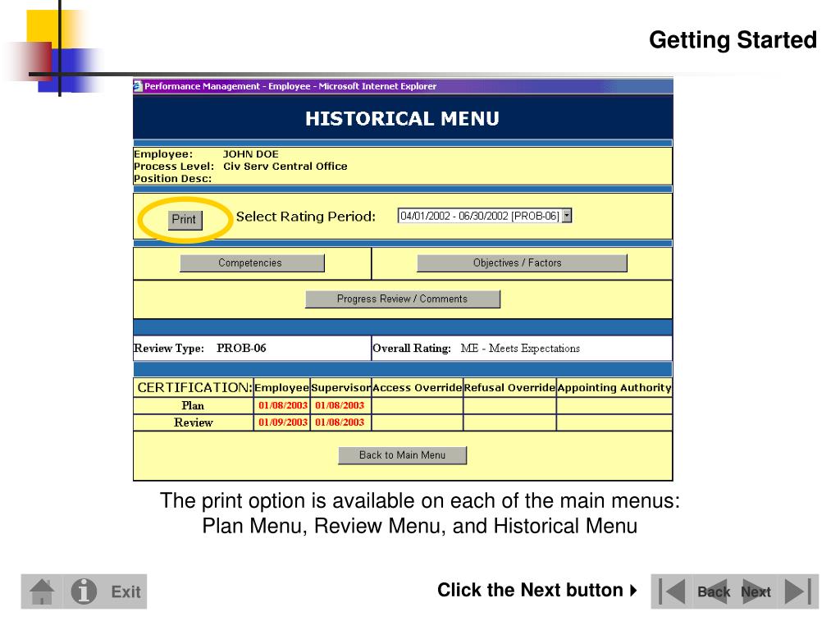Select the Review Supervisor date 01/08/2003
Viewport: 840px width, 630px height.
[340, 422]
